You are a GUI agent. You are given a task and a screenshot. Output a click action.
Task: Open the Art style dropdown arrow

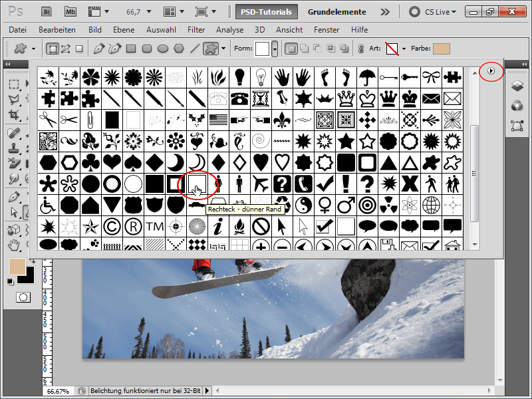pyautogui.click(x=404, y=49)
